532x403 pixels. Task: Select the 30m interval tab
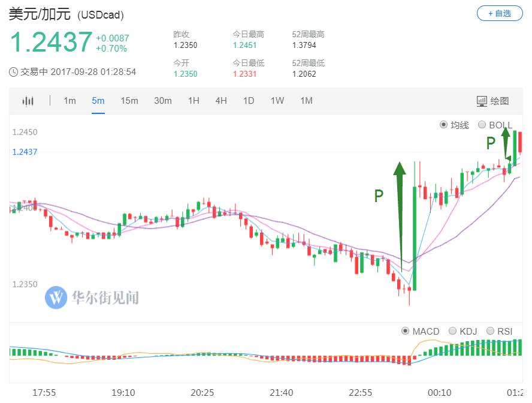162,101
